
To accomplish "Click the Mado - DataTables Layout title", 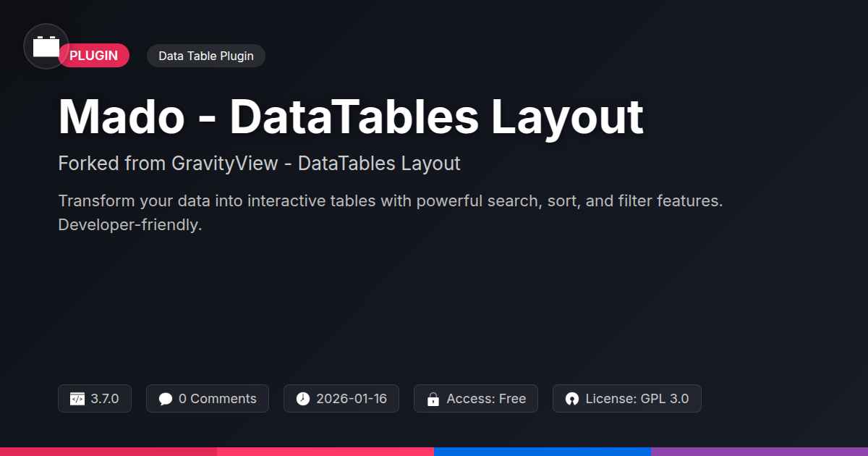I will click(351, 117).
